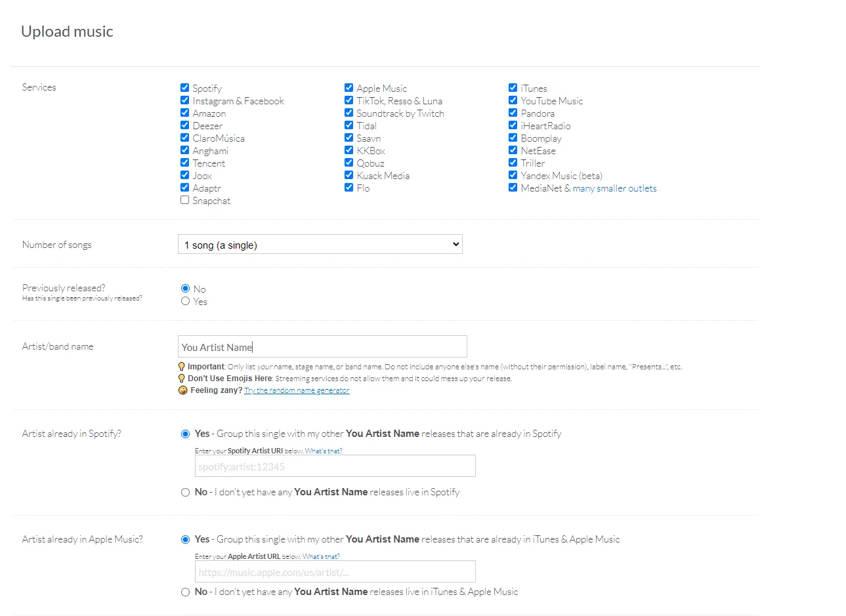846x616 pixels.
Task: Click the lightbulb icon beside Important
Action: click(x=182, y=367)
